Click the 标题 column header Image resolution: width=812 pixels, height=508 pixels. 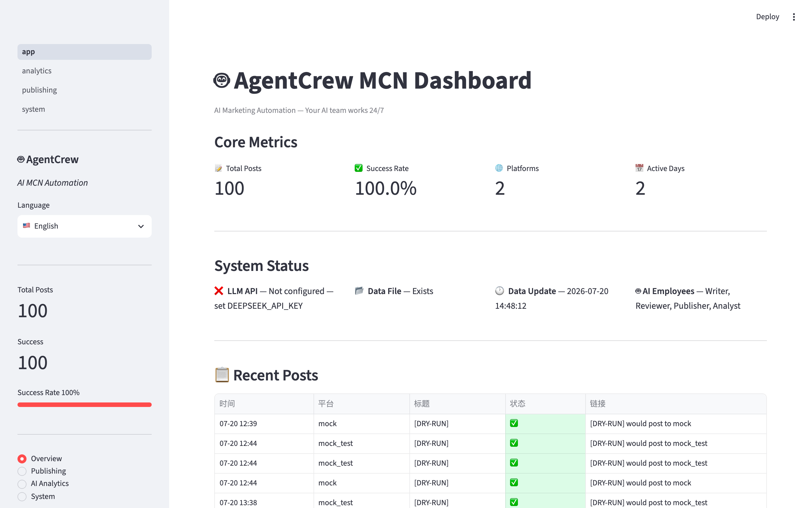coord(457,404)
